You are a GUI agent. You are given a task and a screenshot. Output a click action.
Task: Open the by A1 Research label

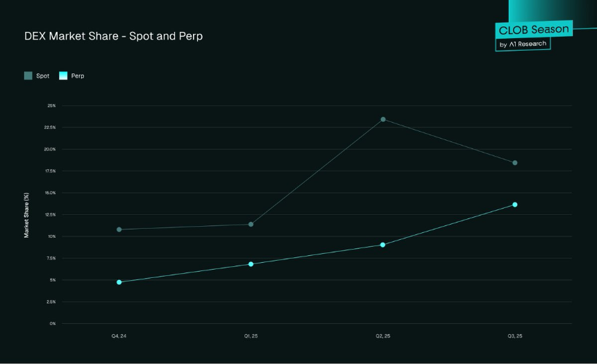click(x=523, y=44)
